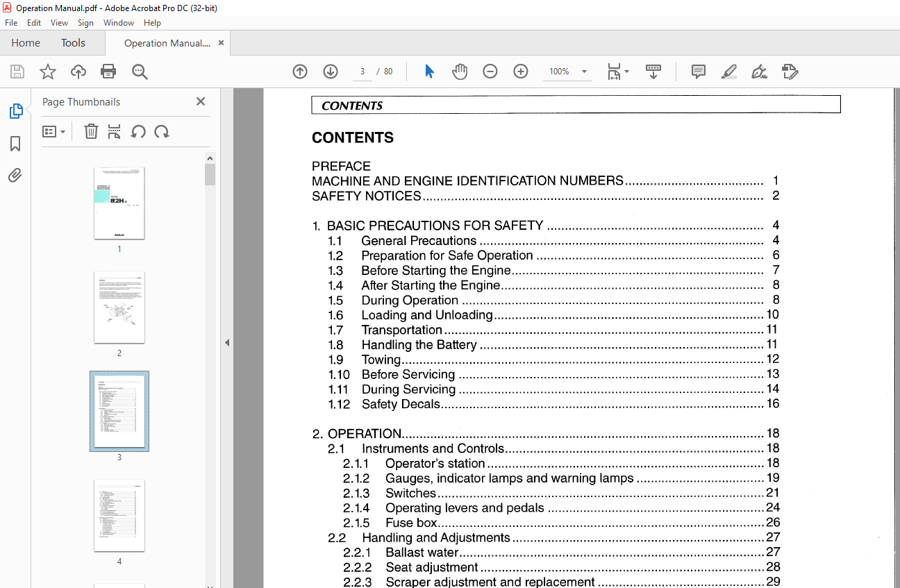Open the Find text magnifier tool
This screenshot has width=900, height=588.
(x=140, y=72)
